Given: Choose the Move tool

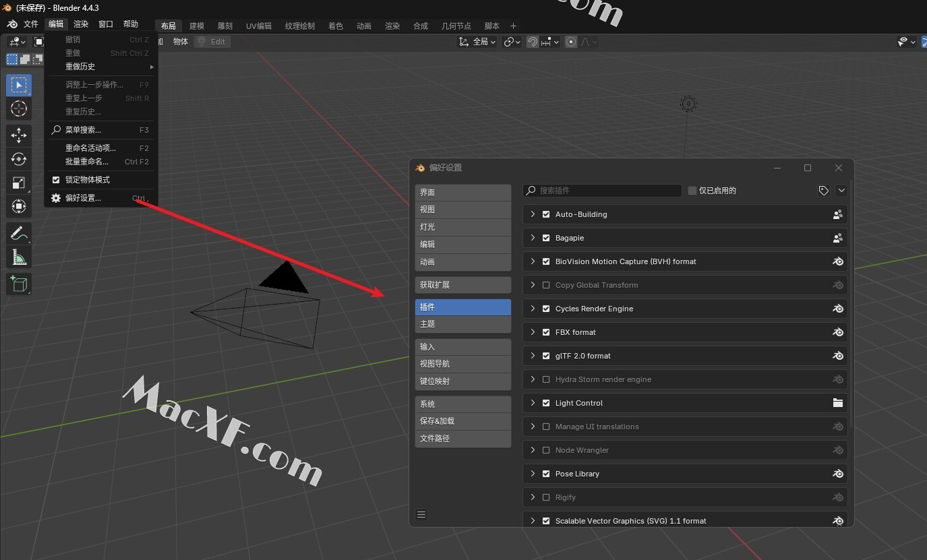Looking at the screenshot, I should click(x=19, y=135).
